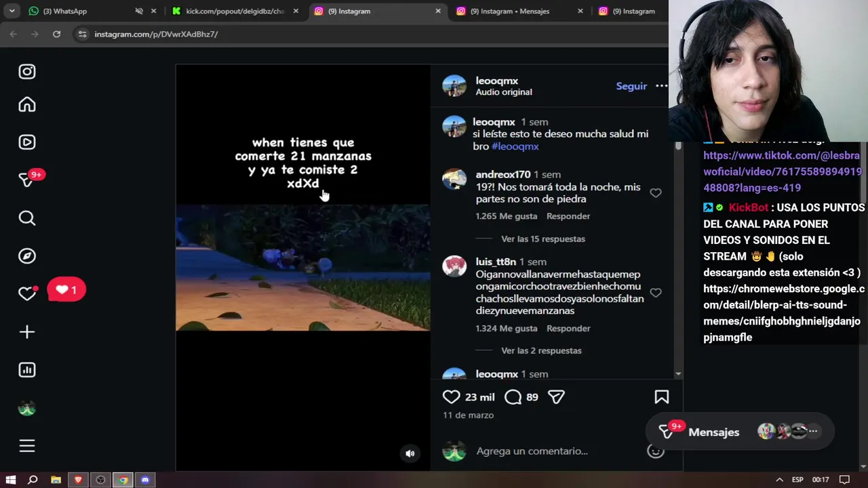868x488 pixels.
Task: View 1.265 Me gusta on andreox170's comment
Action: coord(506,216)
